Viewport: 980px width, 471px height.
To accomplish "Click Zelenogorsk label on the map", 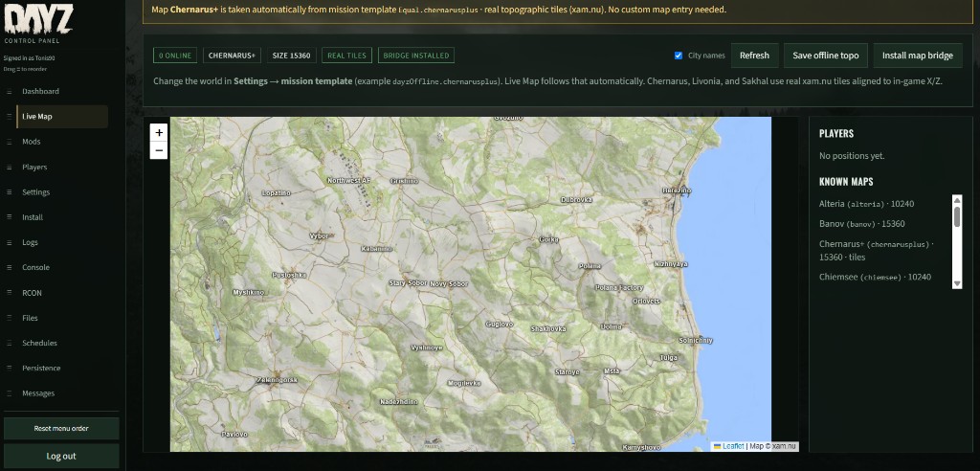I will coord(277,380).
